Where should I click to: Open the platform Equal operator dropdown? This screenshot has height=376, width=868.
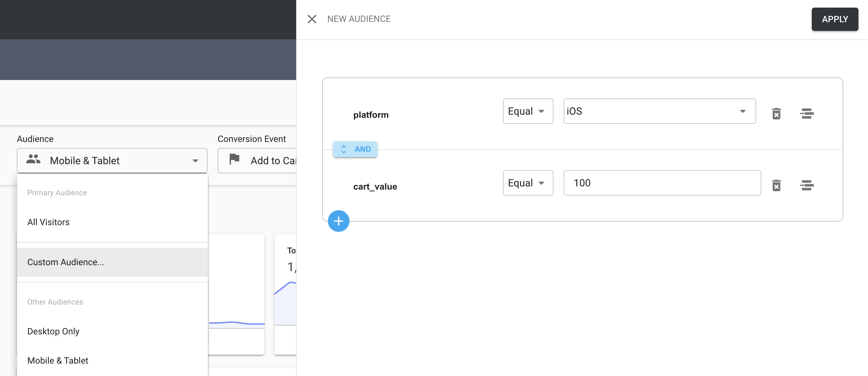[528, 111]
